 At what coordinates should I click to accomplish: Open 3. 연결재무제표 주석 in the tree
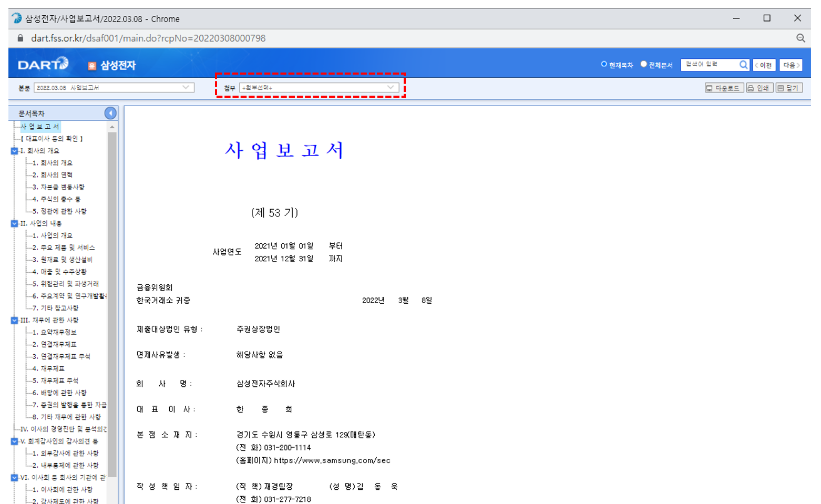[x=61, y=356]
